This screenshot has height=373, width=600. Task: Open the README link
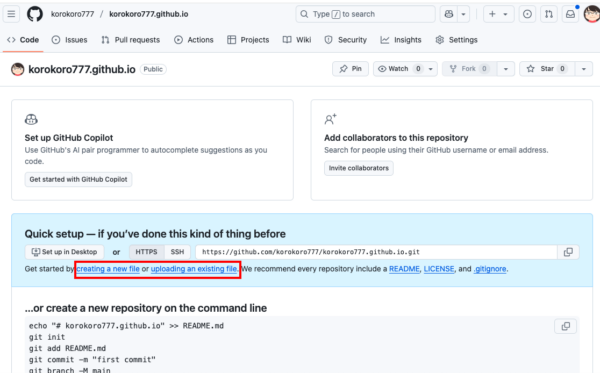click(x=404, y=269)
